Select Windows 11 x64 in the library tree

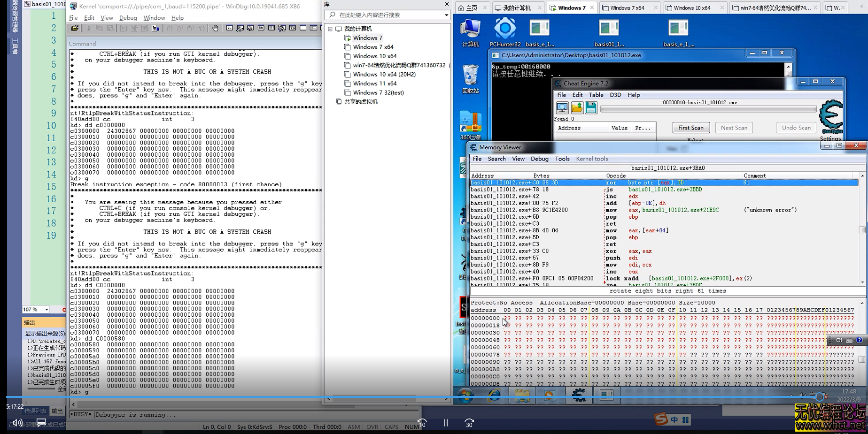[x=374, y=84]
